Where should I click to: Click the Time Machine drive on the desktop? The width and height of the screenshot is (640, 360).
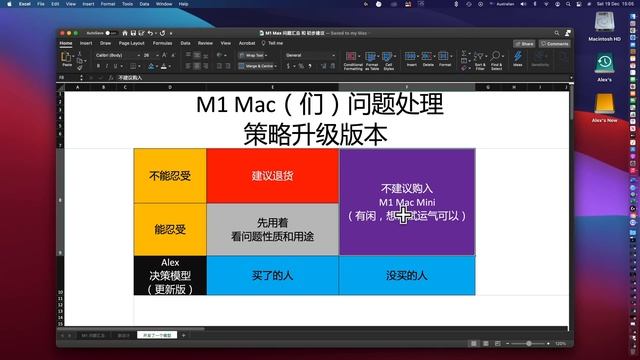click(x=604, y=64)
